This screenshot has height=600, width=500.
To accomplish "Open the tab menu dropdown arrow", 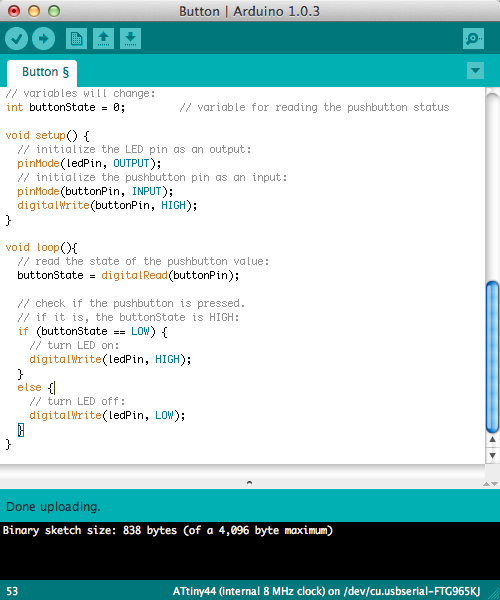I will pyautogui.click(x=476, y=71).
